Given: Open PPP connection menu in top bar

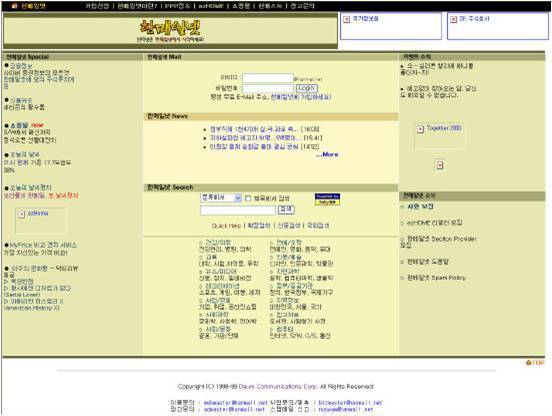Looking at the screenshot, I should click(177, 6).
